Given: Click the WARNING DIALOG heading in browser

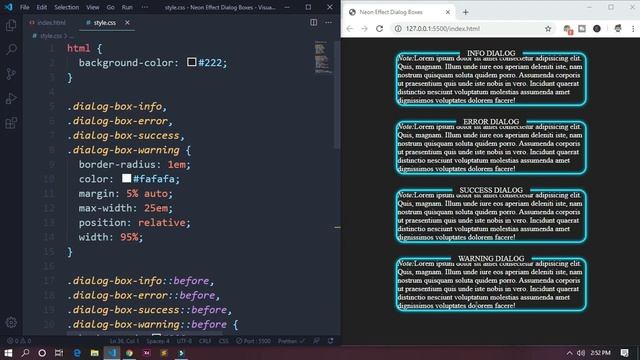Looking at the screenshot, I should pyautogui.click(x=491, y=259).
